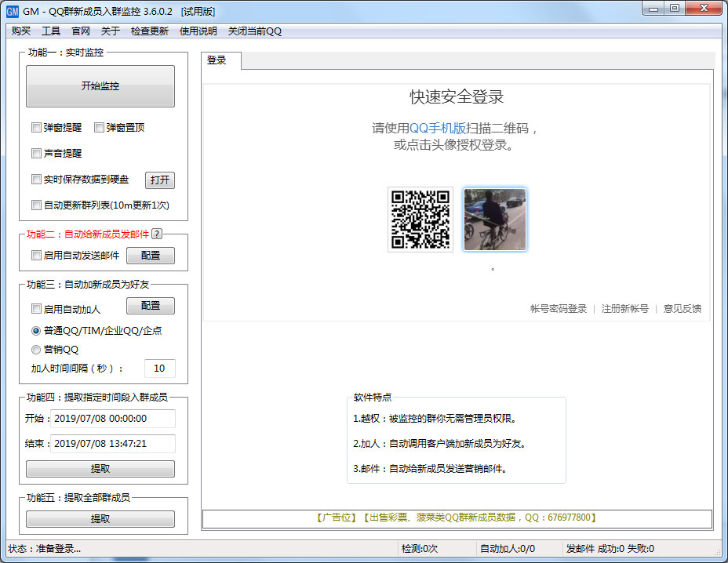Open the 帐号密码登录 link
The height and width of the screenshot is (563, 728).
pyautogui.click(x=558, y=309)
